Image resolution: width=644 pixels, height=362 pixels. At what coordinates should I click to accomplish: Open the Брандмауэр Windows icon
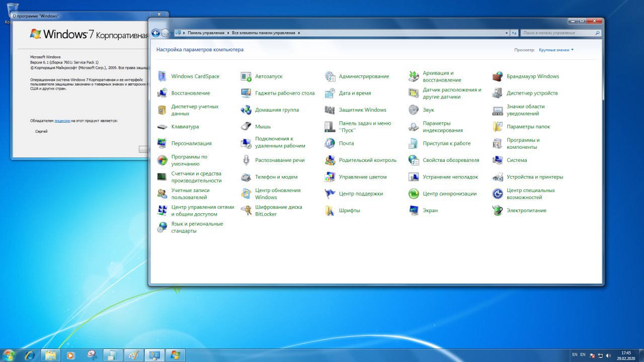tap(498, 76)
